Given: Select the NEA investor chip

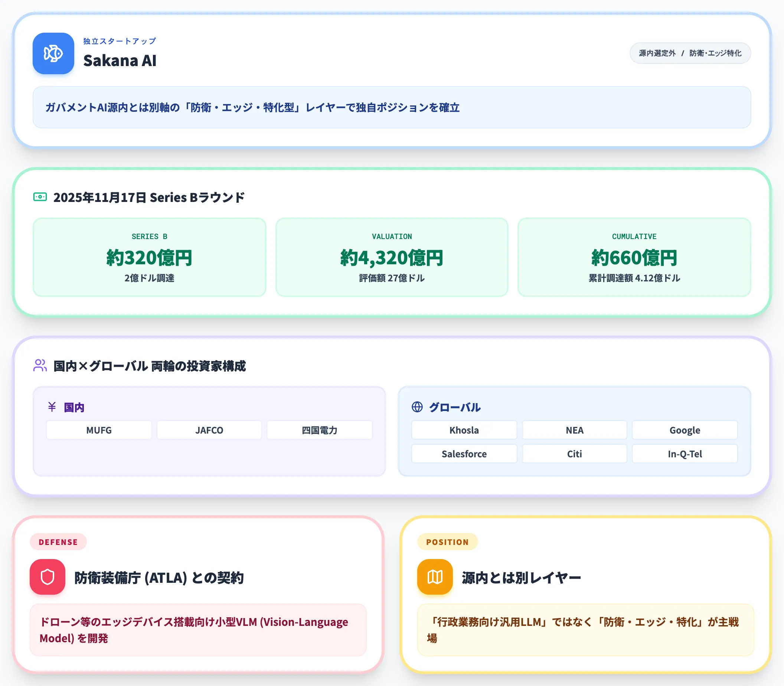Looking at the screenshot, I should click(x=575, y=430).
